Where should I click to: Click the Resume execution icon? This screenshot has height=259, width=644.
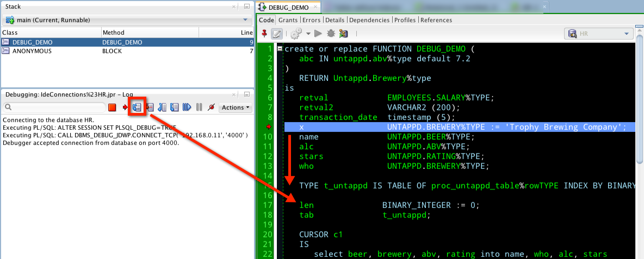tap(187, 108)
